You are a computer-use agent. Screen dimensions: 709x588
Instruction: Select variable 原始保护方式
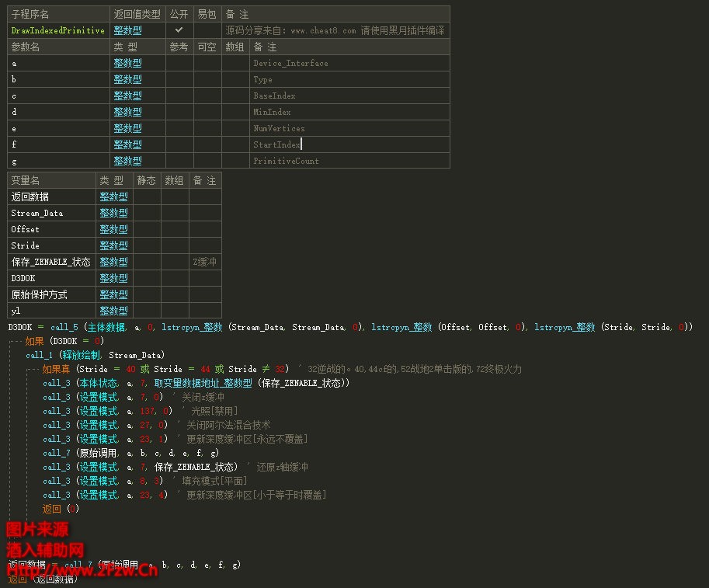click(x=40, y=294)
